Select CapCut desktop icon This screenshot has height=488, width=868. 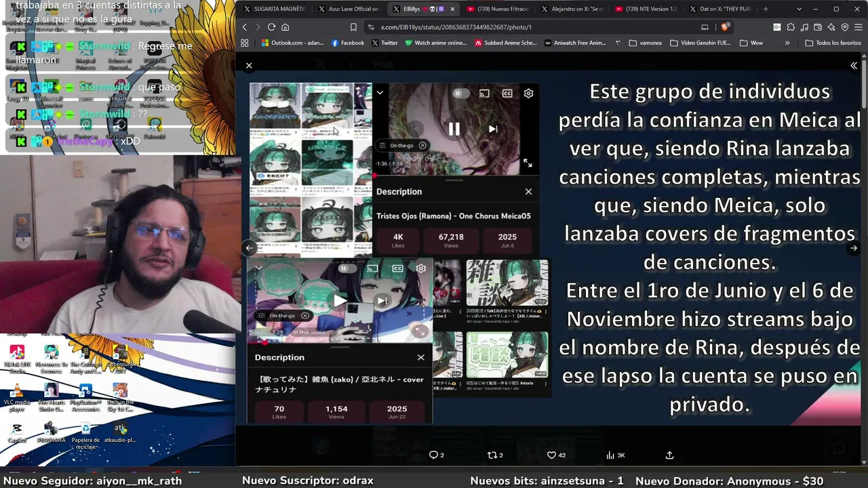click(17, 433)
